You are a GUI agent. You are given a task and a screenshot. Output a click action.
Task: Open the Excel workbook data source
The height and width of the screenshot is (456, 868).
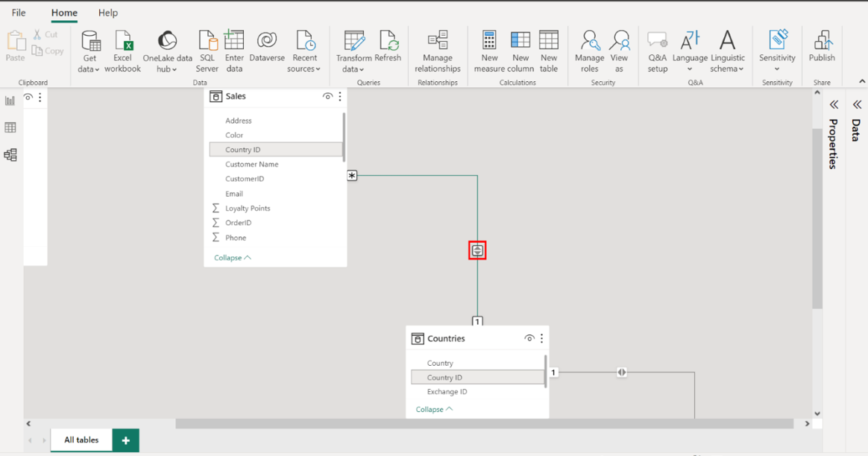click(x=122, y=51)
